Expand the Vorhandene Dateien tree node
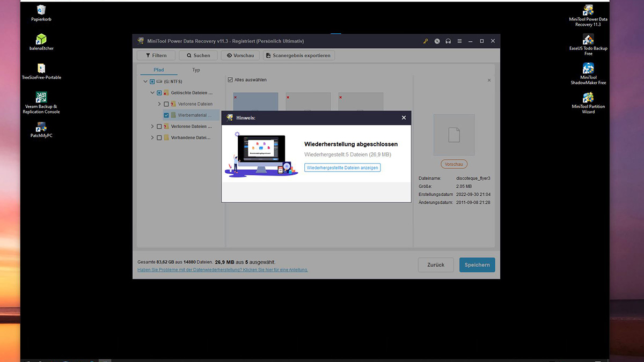This screenshot has width=644, height=362. coord(152,138)
